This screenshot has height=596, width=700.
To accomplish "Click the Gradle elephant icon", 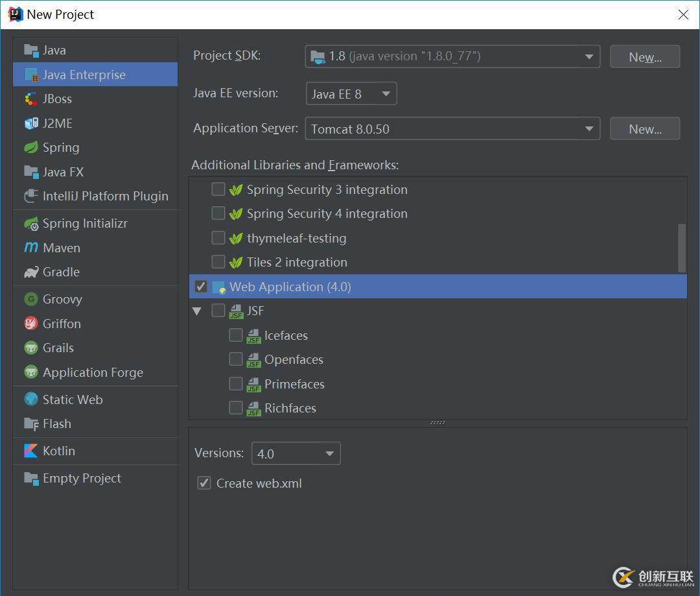I will (31, 272).
